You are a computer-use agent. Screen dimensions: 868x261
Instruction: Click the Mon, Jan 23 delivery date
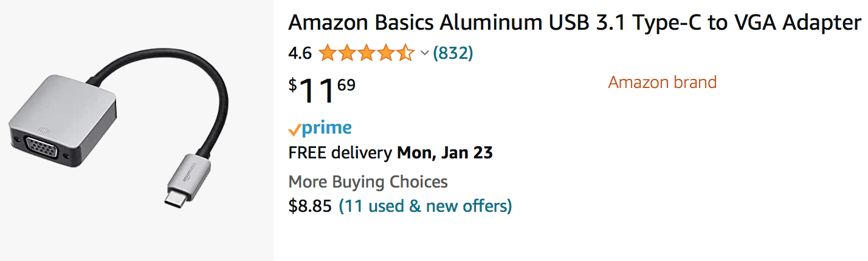[x=445, y=153]
